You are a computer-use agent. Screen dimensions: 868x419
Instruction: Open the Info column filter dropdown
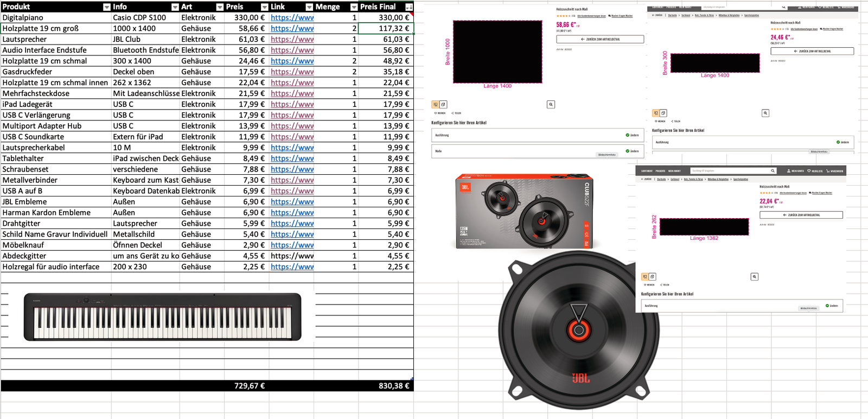point(175,7)
